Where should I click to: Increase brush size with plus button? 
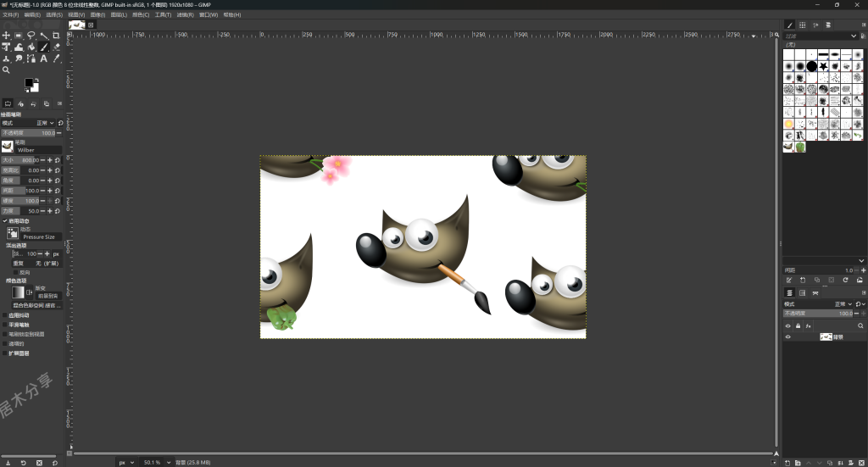49,160
